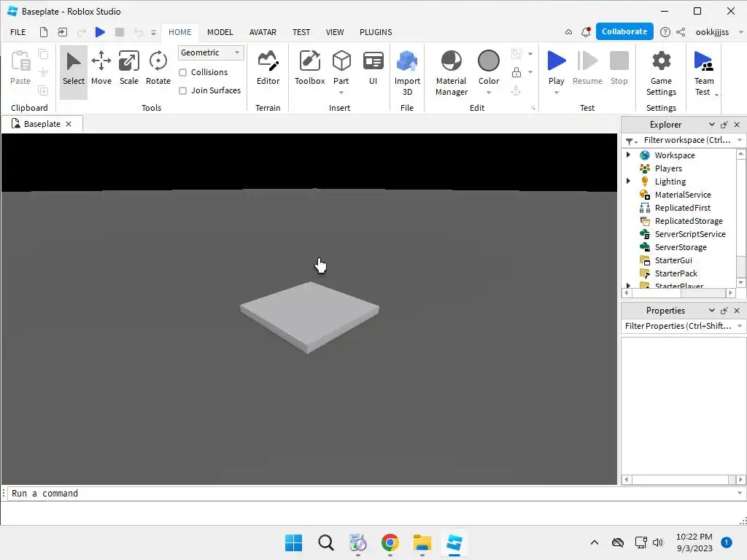Undock the Explorer panel

(724, 124)
